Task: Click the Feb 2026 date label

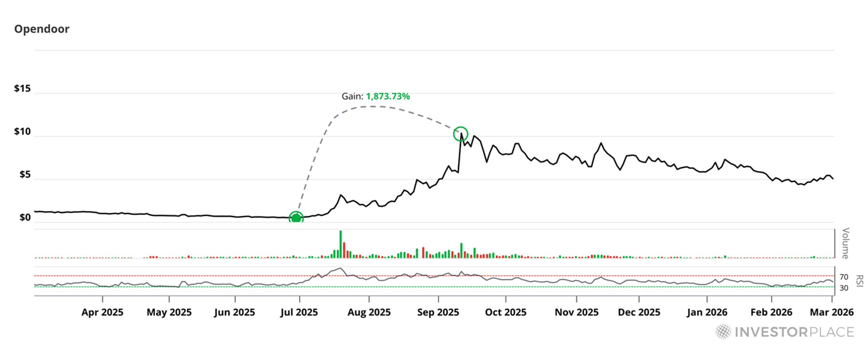Action: (771, 312)
